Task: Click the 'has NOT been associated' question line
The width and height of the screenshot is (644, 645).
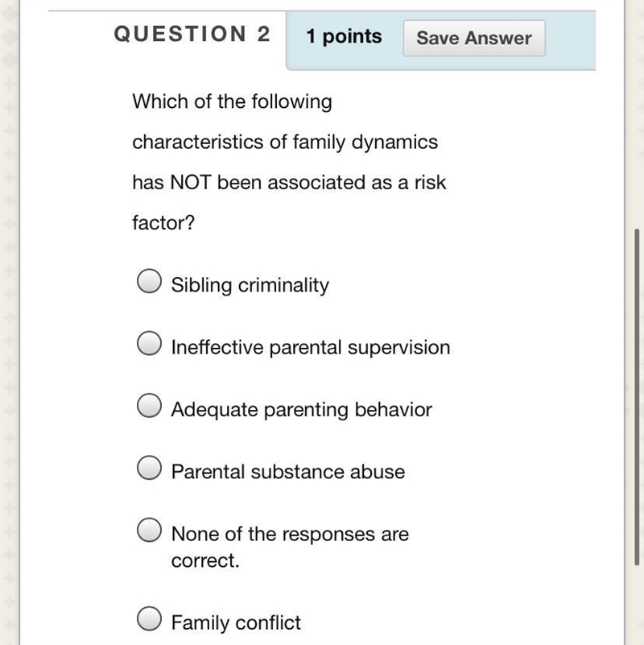Action: coord(289,182)
